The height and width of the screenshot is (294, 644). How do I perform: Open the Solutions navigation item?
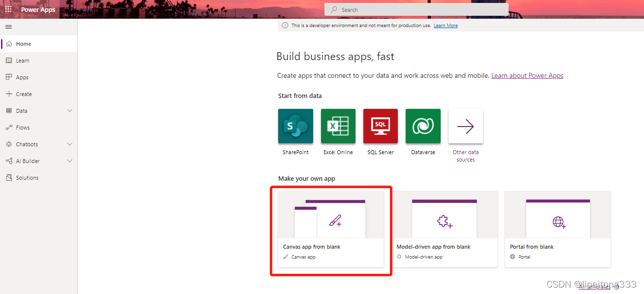tap(39, 178)
